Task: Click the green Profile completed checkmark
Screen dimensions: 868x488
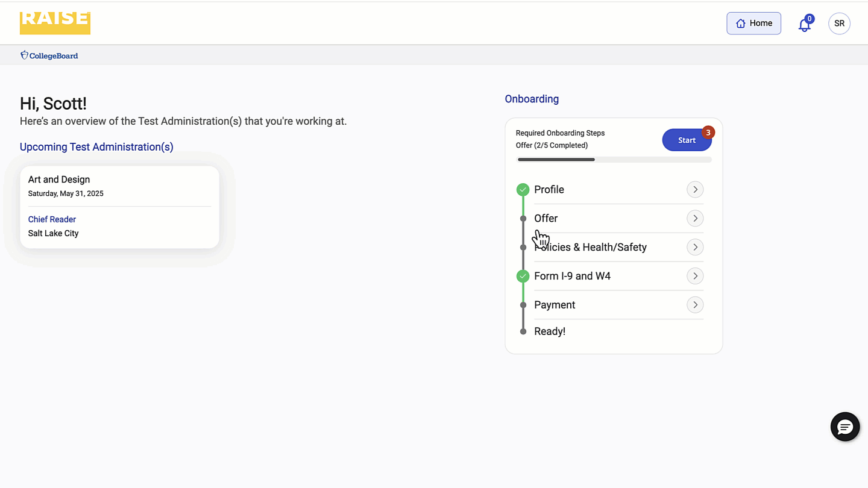Action: pyautogui.click(x=523, y=190)
